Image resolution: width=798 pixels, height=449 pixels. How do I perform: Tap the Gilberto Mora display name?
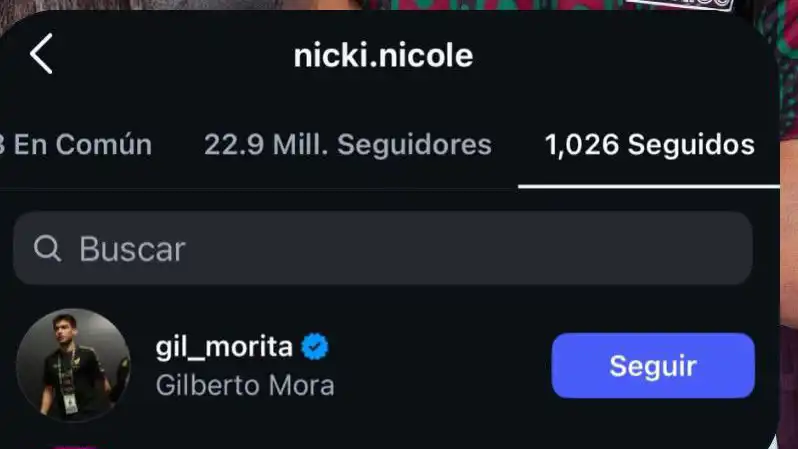click(245, 385)
